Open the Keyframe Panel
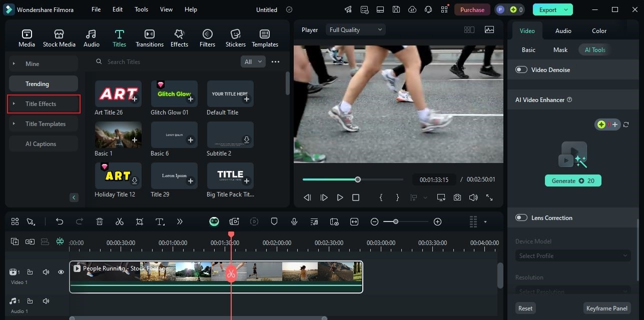Viewport: 644px width, 320px height. click(606, 308)
